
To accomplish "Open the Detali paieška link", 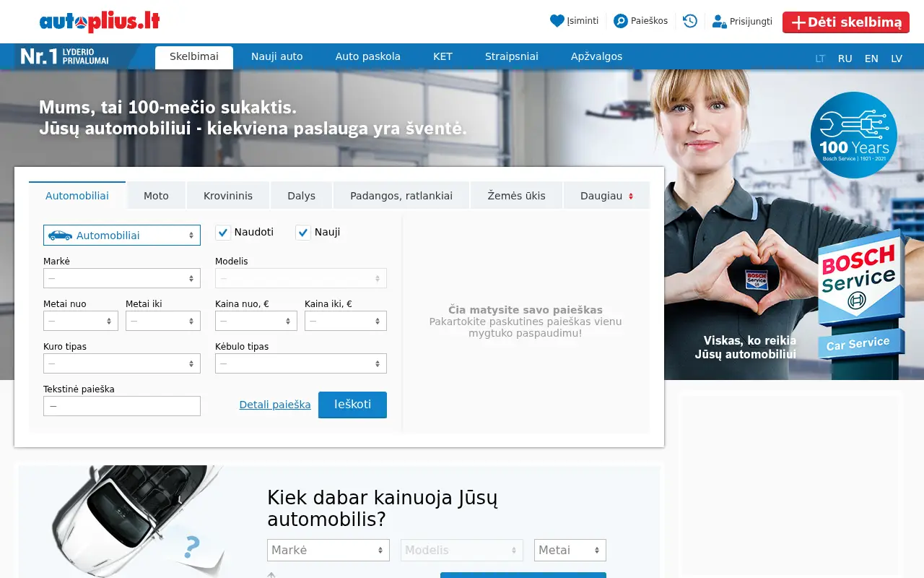I will 275,405.
